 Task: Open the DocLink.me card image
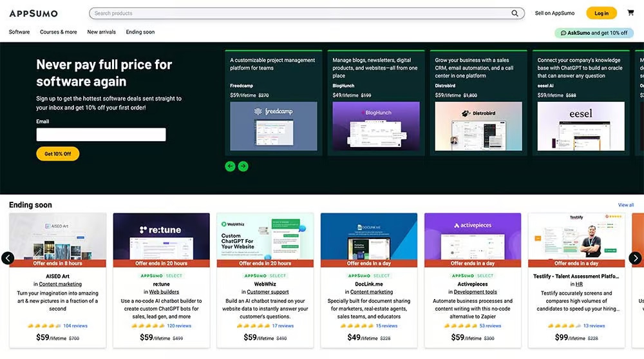pyautogui.click(x=369, y=237)
